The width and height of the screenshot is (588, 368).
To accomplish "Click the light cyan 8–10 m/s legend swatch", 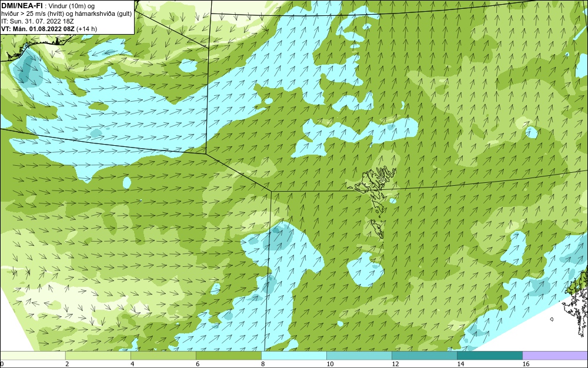I will pos(294,355).
